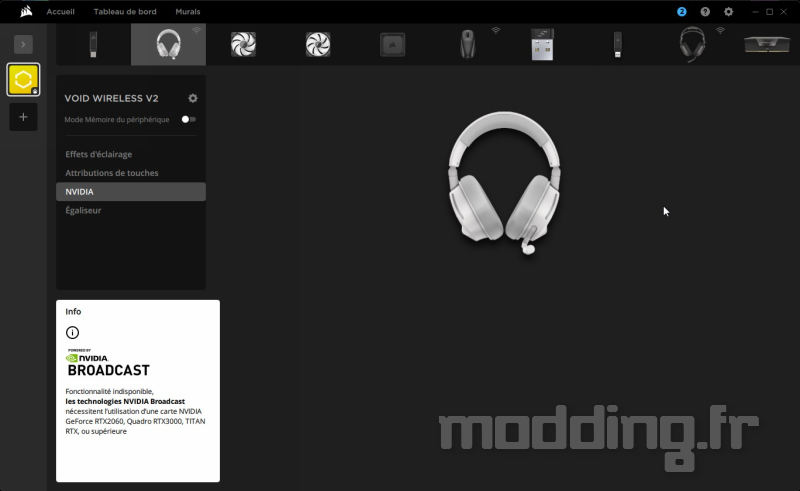Click wireless signal icon above white headset
Viewport: 800px width, 491px height.
196,30
